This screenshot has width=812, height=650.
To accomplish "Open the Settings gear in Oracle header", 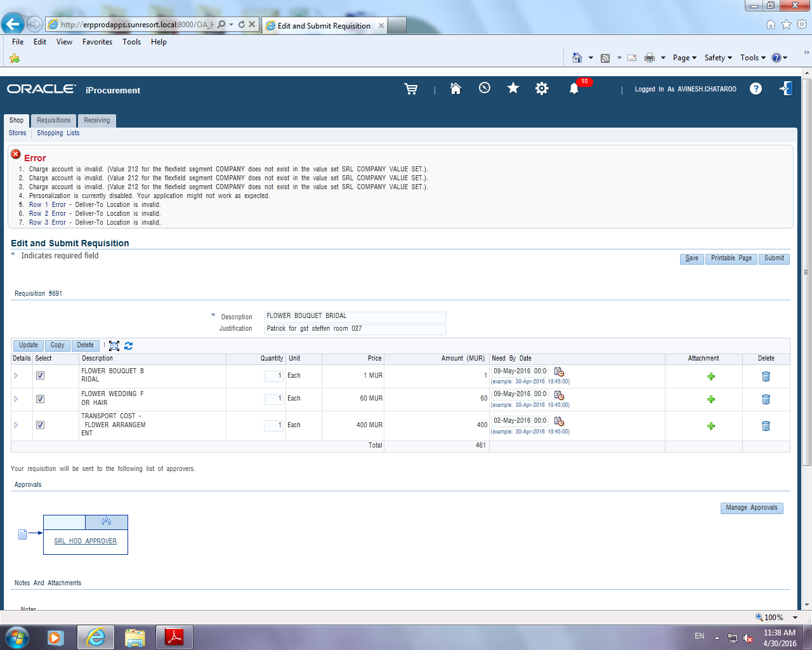I will [x=542, y=88].
